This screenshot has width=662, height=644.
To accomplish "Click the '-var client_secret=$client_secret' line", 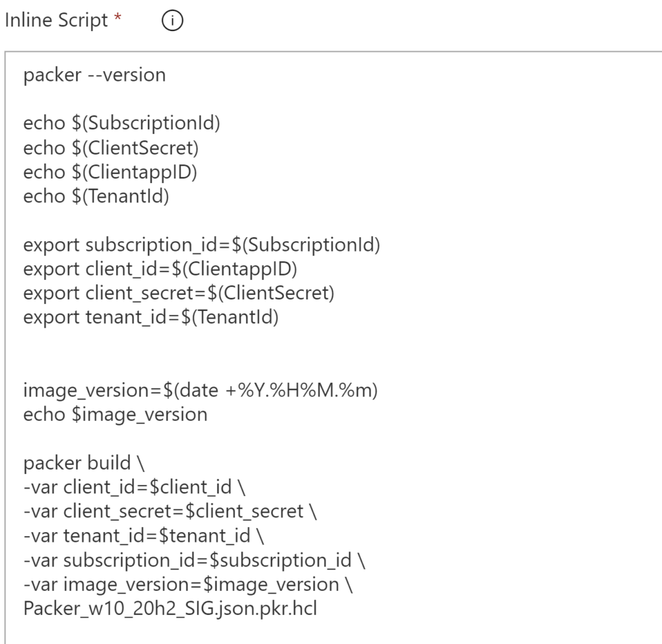I will pyautogui.click(x=169, y=511).
